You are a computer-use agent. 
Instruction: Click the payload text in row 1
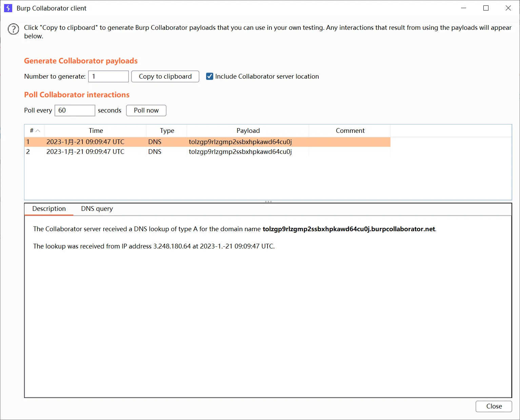(x=240, y=142)
